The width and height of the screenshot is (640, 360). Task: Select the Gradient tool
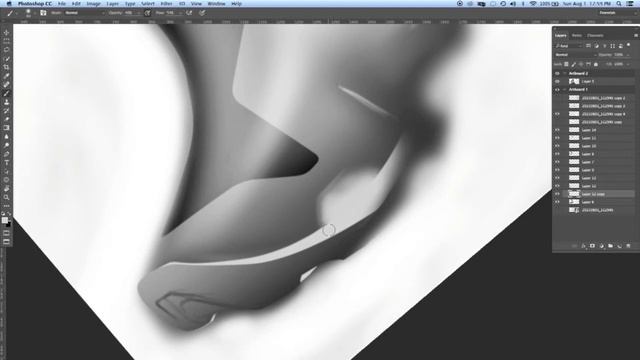6,128
